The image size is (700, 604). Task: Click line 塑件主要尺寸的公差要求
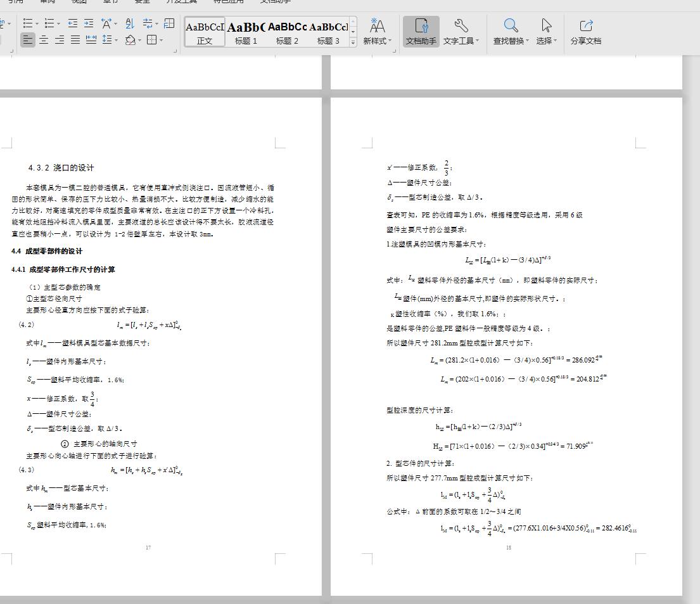[427, 229]
